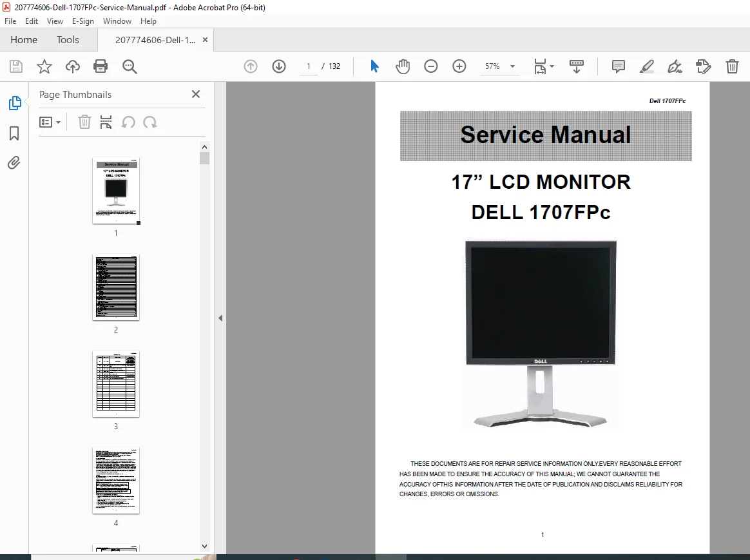Open the Bookmarks sidebar panel
Viewport: 750px width, 560px height.
pyautogui.click(x=14, y=133)
